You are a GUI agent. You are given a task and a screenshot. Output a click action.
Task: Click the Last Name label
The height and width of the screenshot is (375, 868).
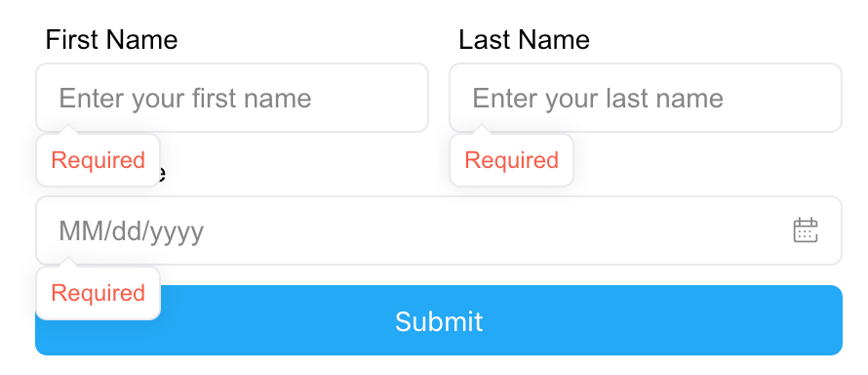point(525,40)
